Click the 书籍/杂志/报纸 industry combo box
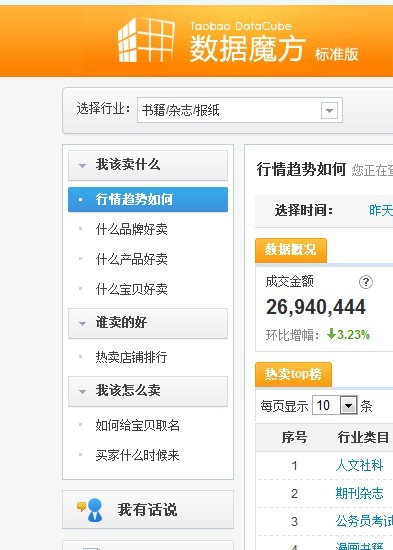The height and width of the screenshot is (550, 393). [240, 110]
